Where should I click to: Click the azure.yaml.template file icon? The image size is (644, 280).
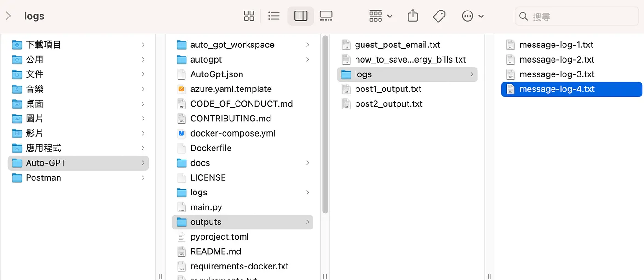(181, 89)
